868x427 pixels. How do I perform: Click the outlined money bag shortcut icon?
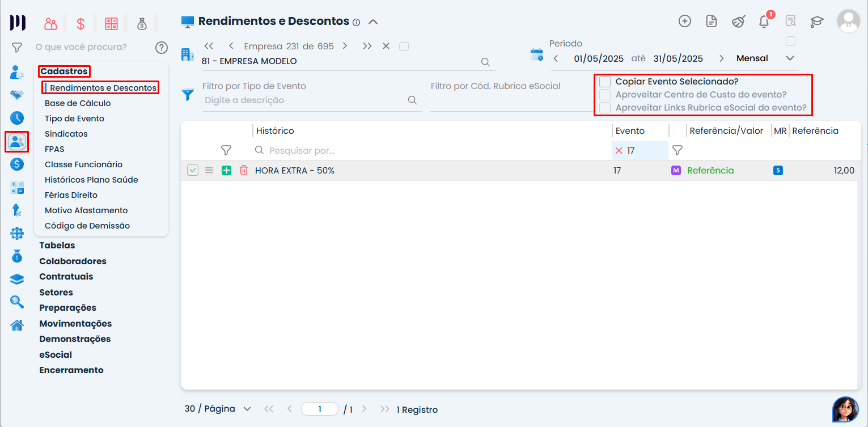click(142, 24)
